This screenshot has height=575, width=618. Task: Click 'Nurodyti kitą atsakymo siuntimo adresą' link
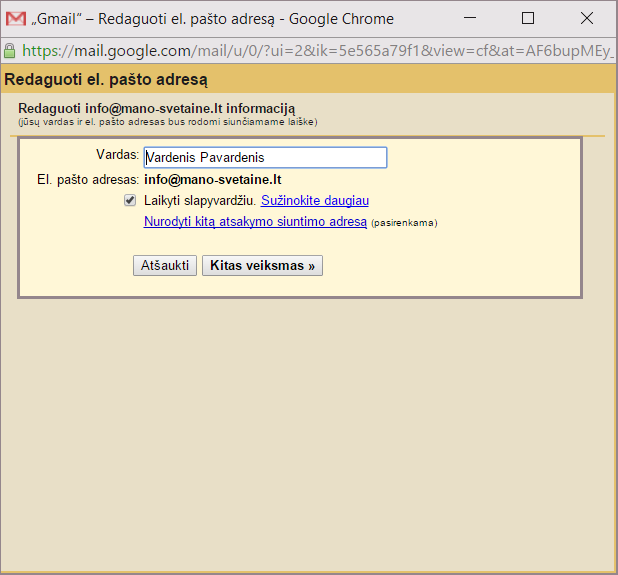[x=256, y=222]
